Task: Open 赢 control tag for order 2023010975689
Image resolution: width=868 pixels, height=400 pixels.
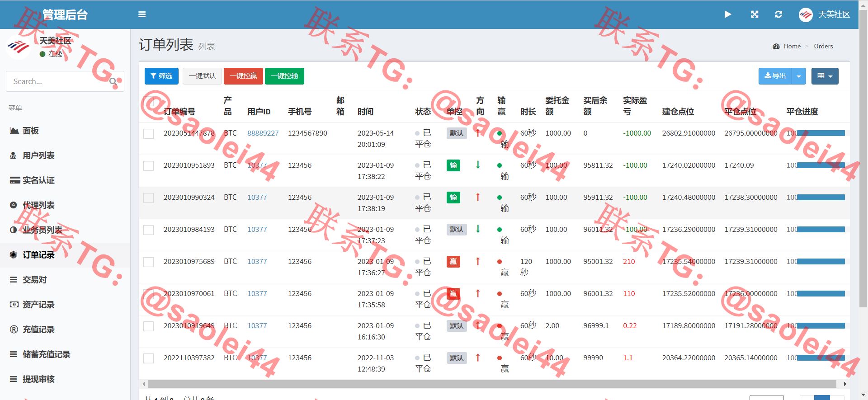Action: click(x=453, y=262)
